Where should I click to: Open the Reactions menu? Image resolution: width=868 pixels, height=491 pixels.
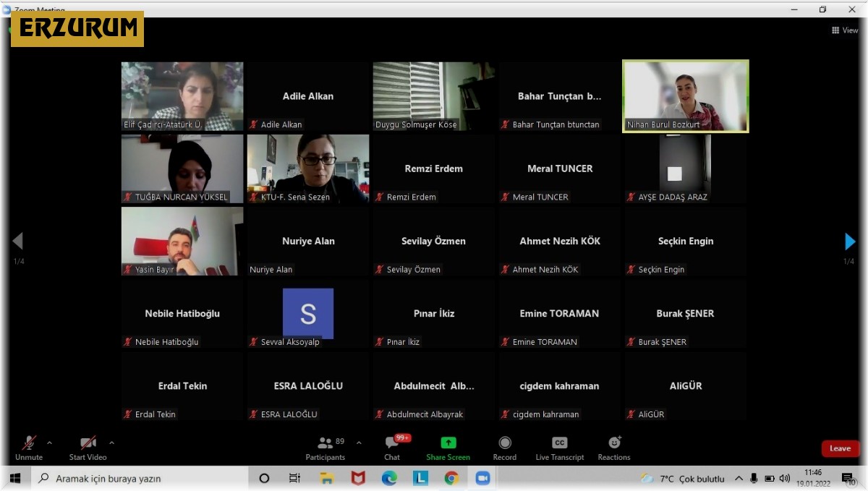(x=613, y=448)
